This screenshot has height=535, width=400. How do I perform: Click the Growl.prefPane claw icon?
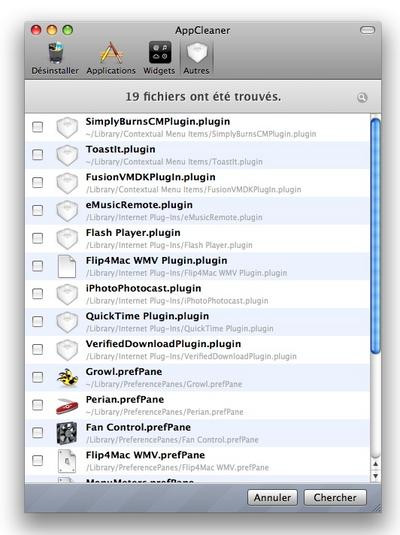[67, 378]
